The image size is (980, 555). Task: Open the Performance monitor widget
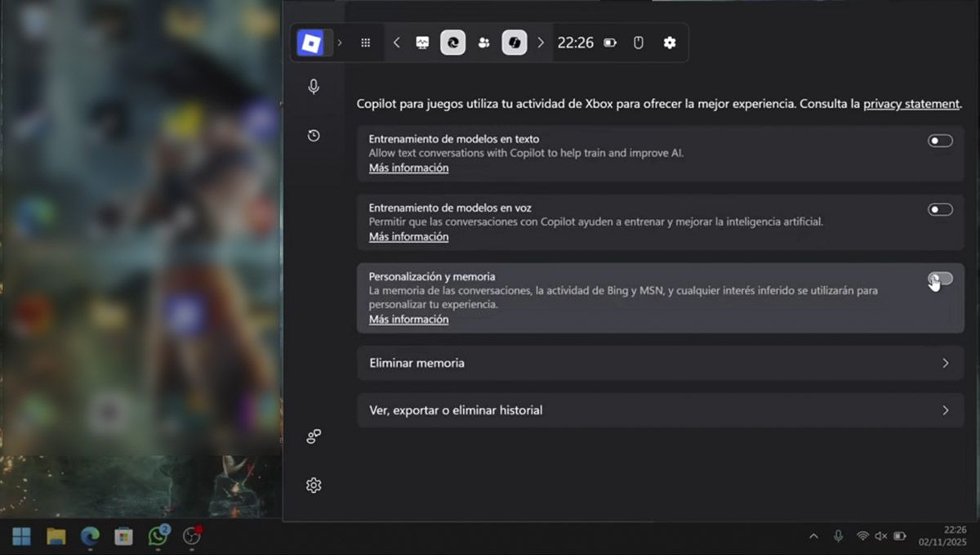[x=422, y=43]
